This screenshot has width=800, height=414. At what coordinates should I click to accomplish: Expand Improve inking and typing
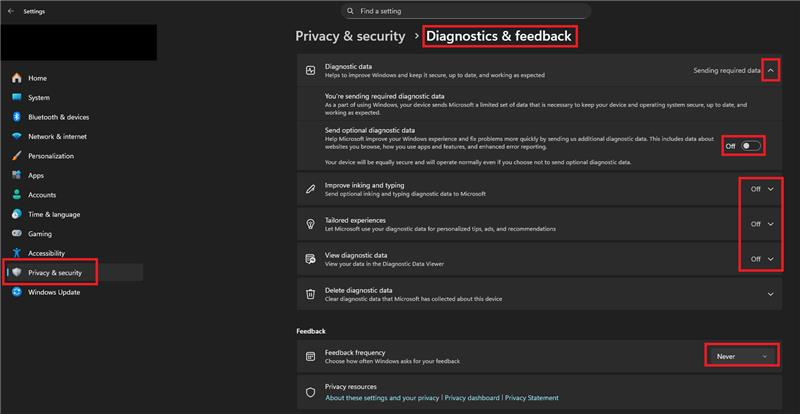click(x=770, y=189)
